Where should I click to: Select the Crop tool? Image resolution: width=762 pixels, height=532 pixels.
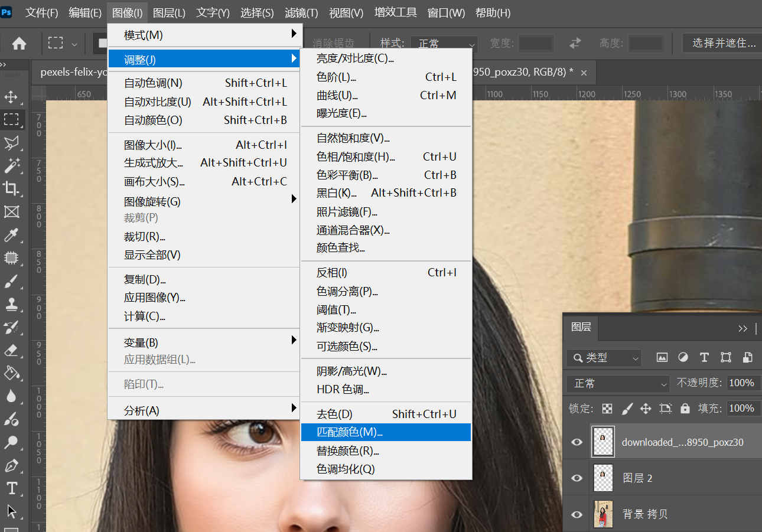tap(11, 188)
